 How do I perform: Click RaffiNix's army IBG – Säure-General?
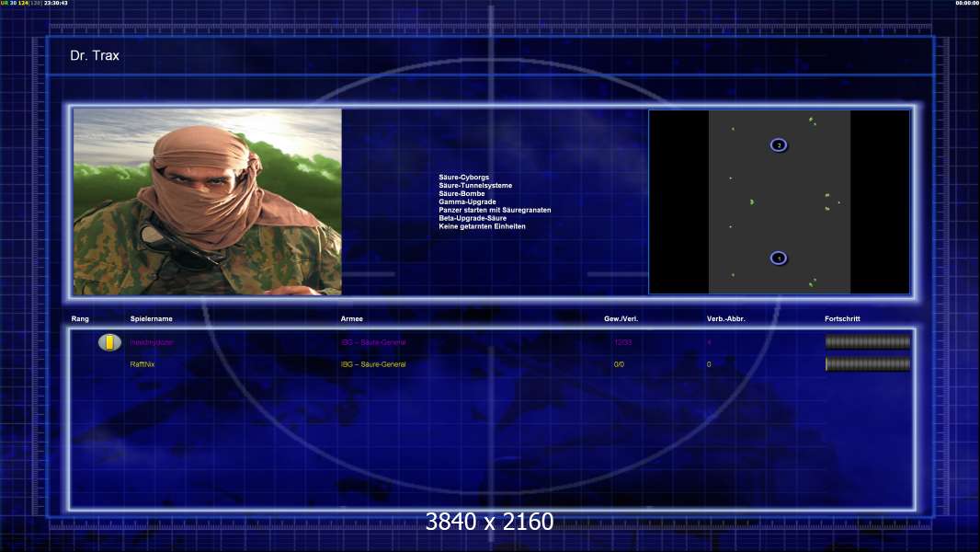373,364
